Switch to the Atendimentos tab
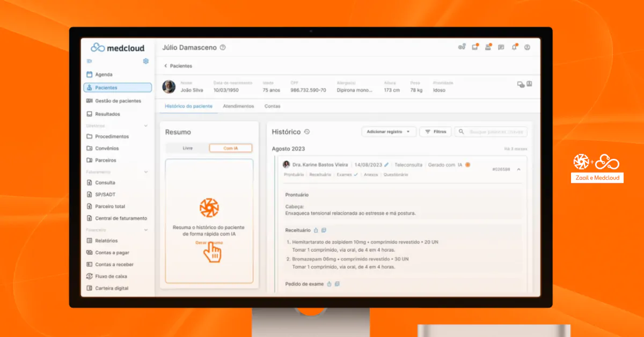 click(238, 106)
